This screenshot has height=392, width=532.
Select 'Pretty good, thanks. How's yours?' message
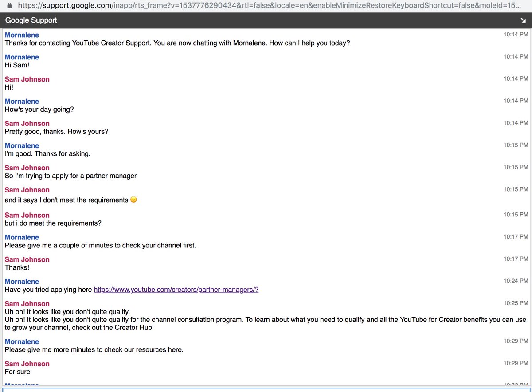click(x=56, y=132)
